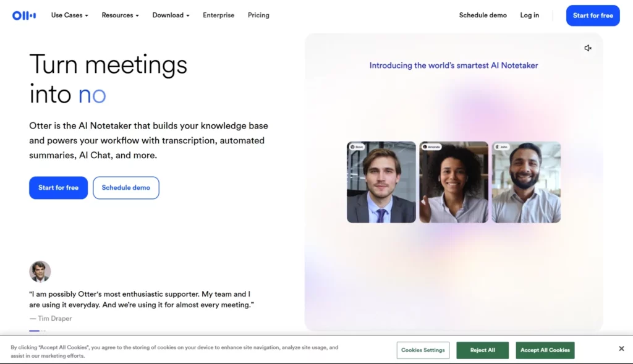
Task: Select Amanda's video tile in the middle
Action: click(454, 182)
